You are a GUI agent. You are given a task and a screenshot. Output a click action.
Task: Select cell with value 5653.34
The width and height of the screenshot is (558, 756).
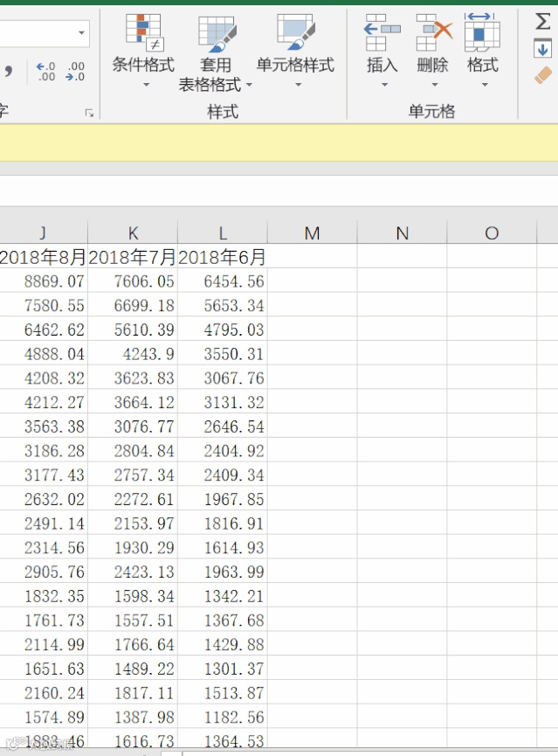(223, 305)
